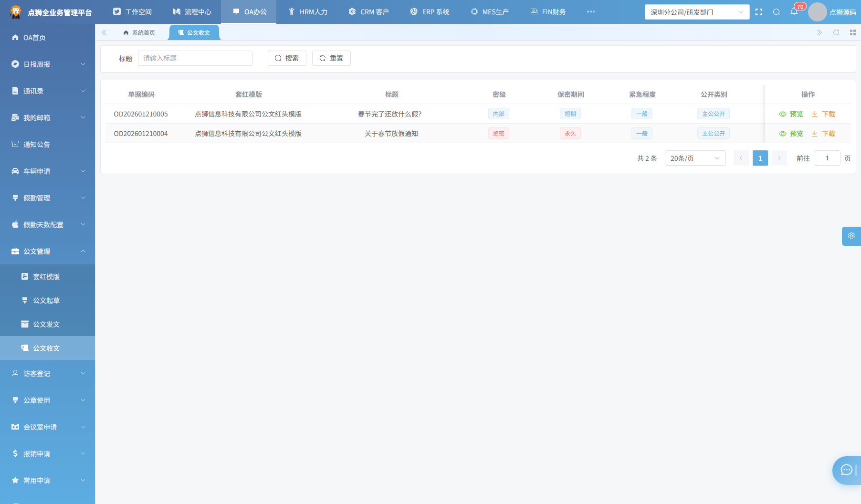Select OA办公 top menu
Screen dimensions: 861x504
tap(249, 12)
